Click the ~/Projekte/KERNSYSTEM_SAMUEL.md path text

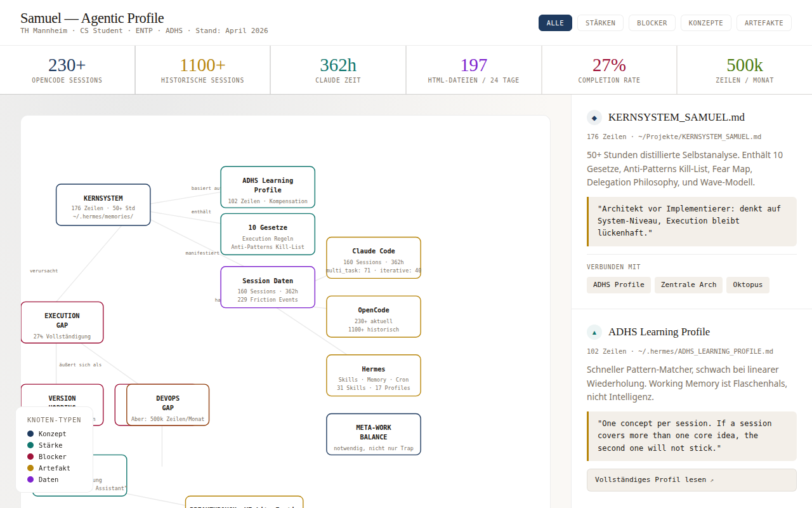700,137
